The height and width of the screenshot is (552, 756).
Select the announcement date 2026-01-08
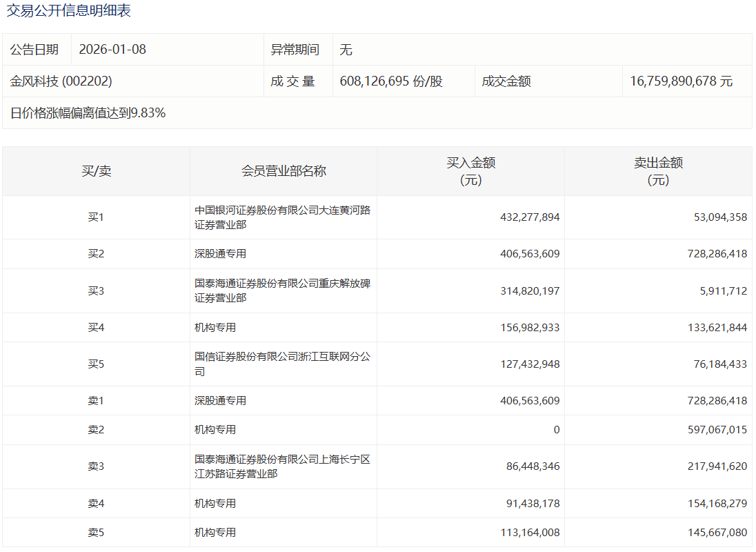(x=112, y=50)
